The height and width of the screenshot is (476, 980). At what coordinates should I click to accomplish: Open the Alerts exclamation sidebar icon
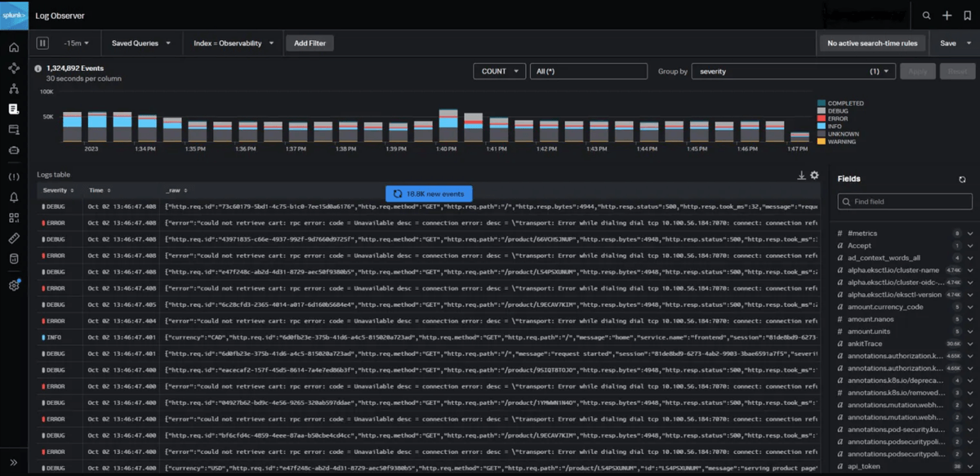click(14, 176)
